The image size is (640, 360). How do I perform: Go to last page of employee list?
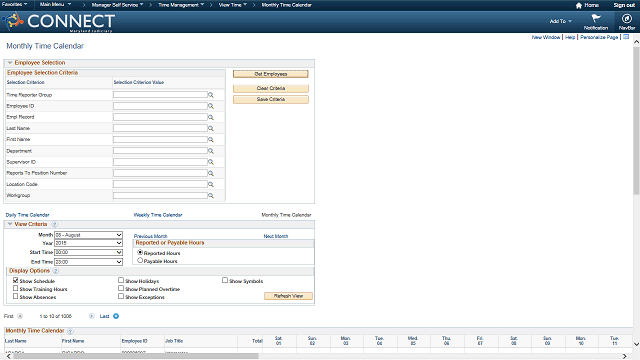coord(116,316)
